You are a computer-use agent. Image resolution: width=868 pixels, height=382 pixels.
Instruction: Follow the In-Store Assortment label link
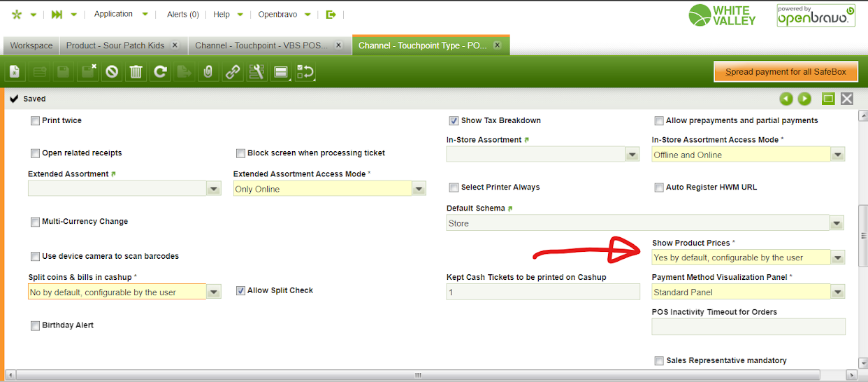point(527,140)
